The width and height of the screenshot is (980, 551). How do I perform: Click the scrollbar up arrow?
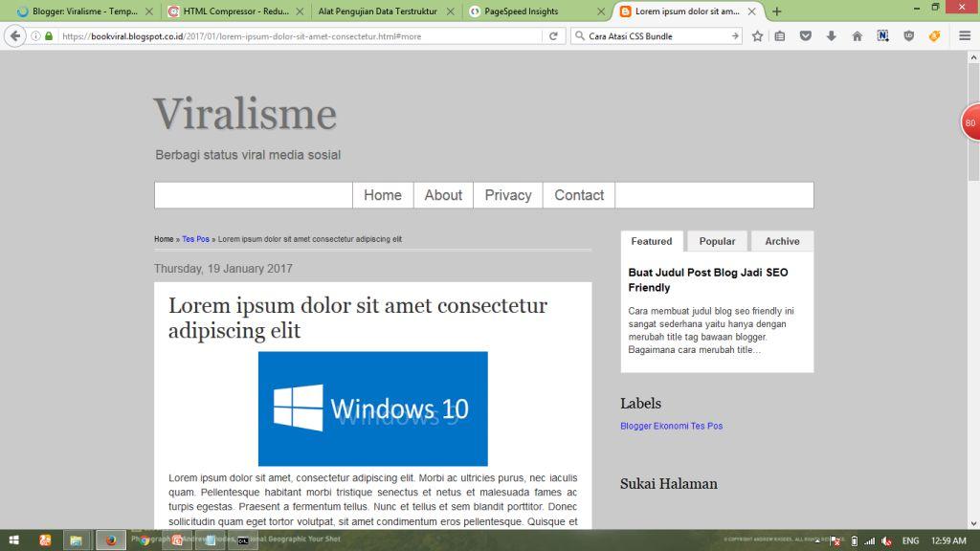[x=973, y=56]
